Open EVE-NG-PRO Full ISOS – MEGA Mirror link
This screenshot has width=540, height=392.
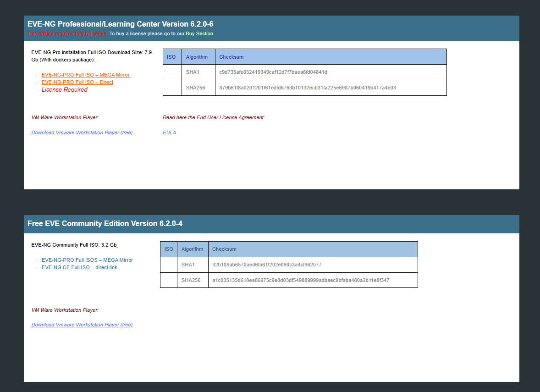[x=87, y=260]
